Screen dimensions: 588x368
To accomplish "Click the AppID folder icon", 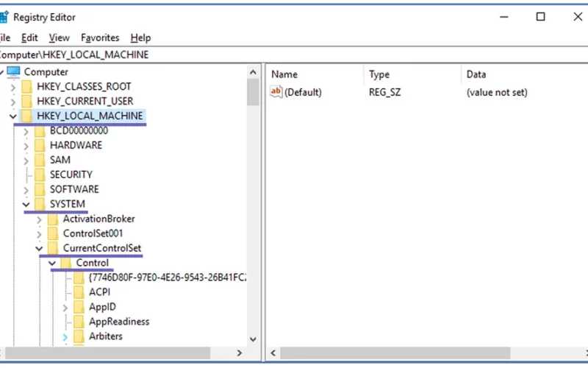I will point(79,307).
